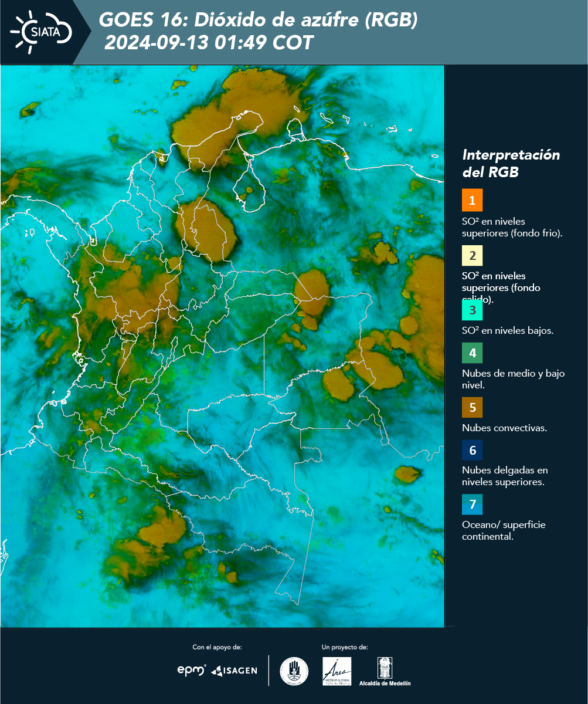Click the pale yellow swatch numbered 2
The width and height of the screenshot is (588, 704).
pyautogui.click(x=472, y=256)
